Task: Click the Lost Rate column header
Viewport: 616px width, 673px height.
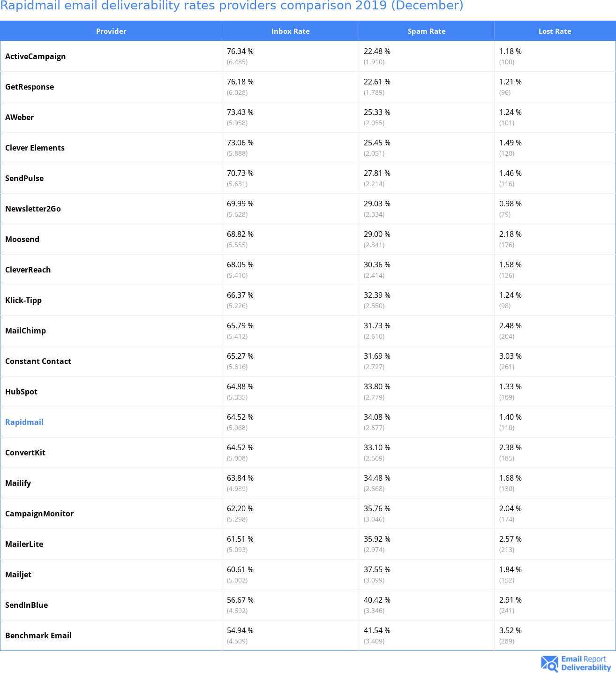Action: pyautogui.click(x=555, y=31)
